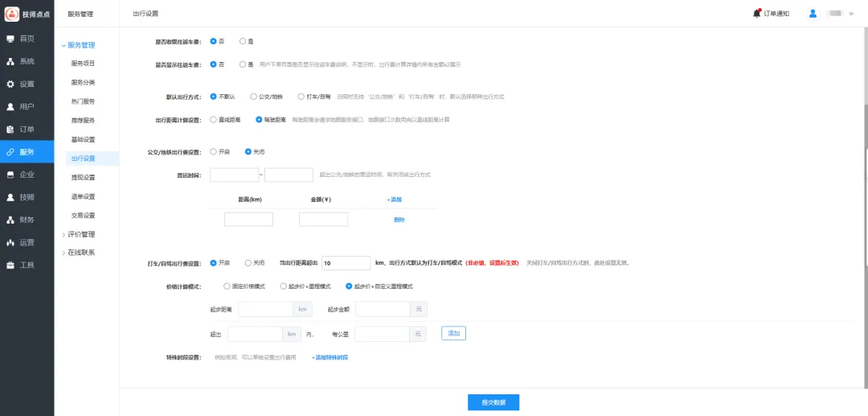Viewport: 868px width, 416px height.
Task: Expand the 评价管理 menu group
Action: click(63, 234)
